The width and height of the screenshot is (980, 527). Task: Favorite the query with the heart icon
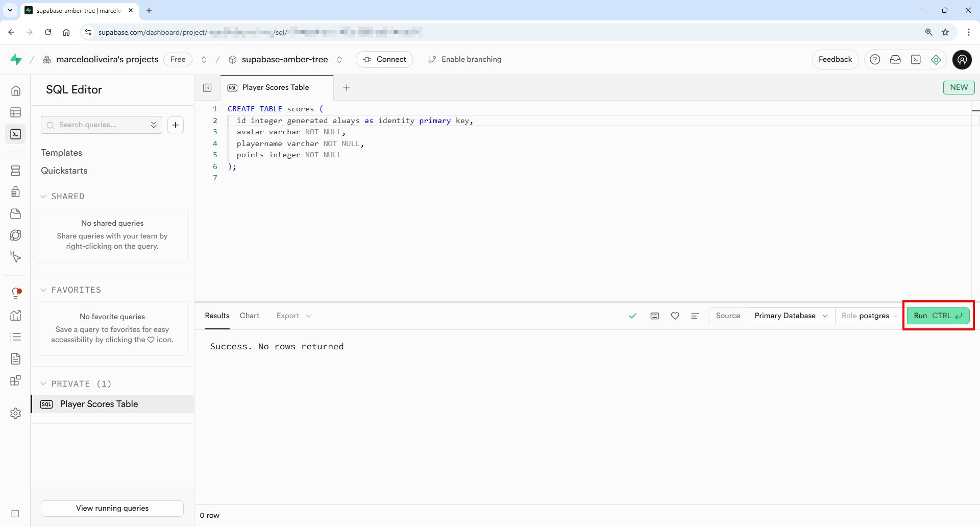tap(675, 316)
